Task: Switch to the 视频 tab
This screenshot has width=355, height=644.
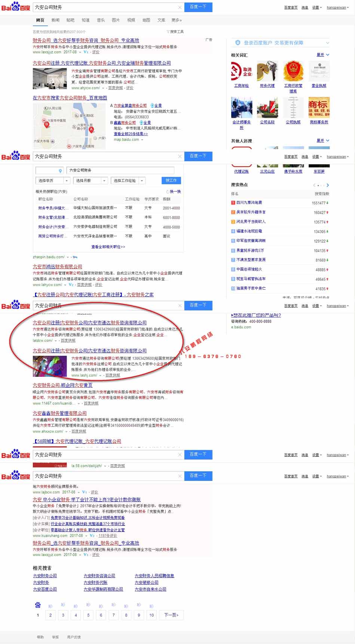Action: pos(131,20)
